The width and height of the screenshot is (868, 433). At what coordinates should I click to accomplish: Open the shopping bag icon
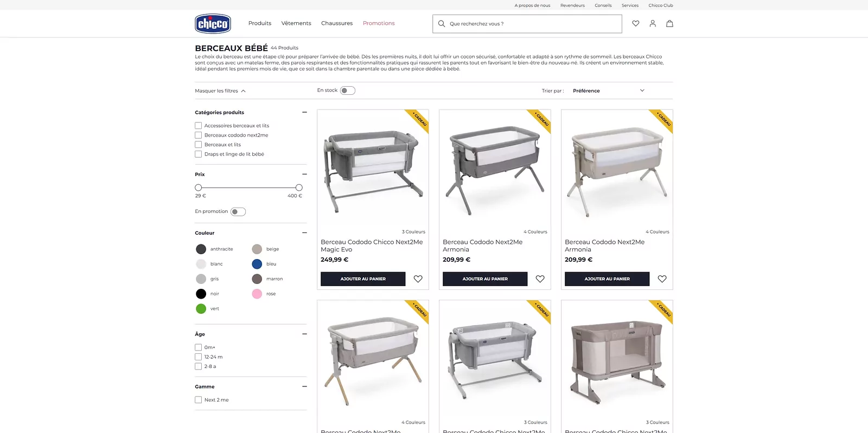[x=669, y=23]
